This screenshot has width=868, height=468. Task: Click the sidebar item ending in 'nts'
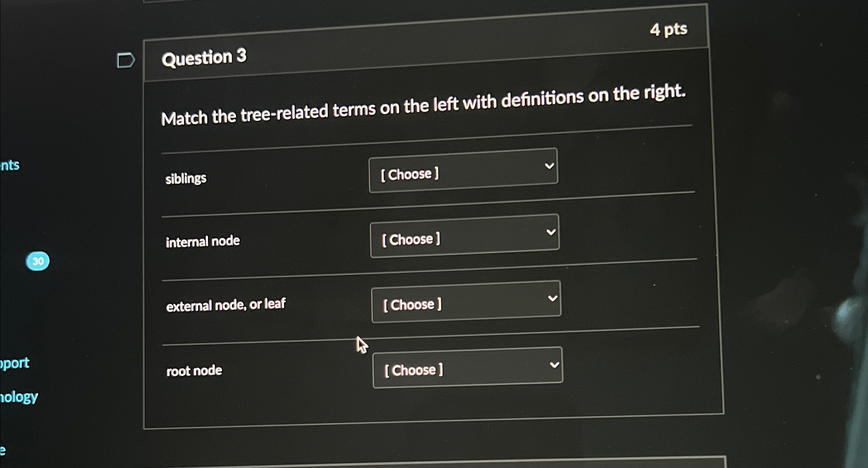tap(11, 165)
